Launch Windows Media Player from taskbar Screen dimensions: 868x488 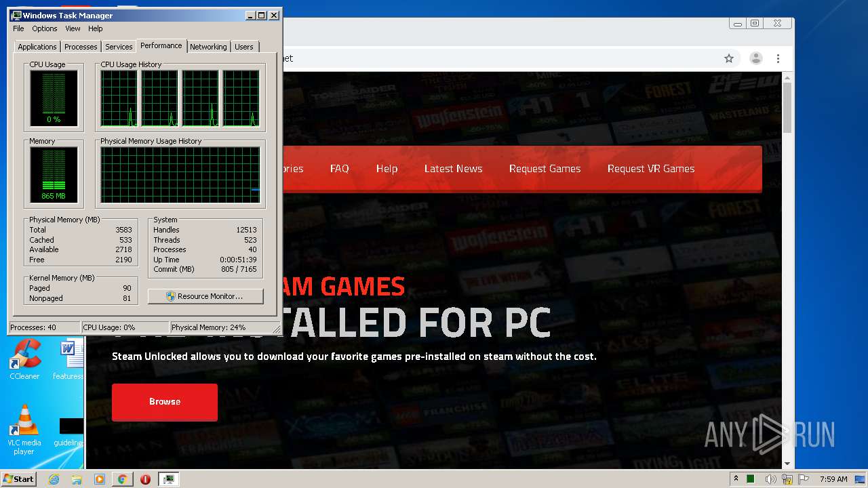coord(100,479)
